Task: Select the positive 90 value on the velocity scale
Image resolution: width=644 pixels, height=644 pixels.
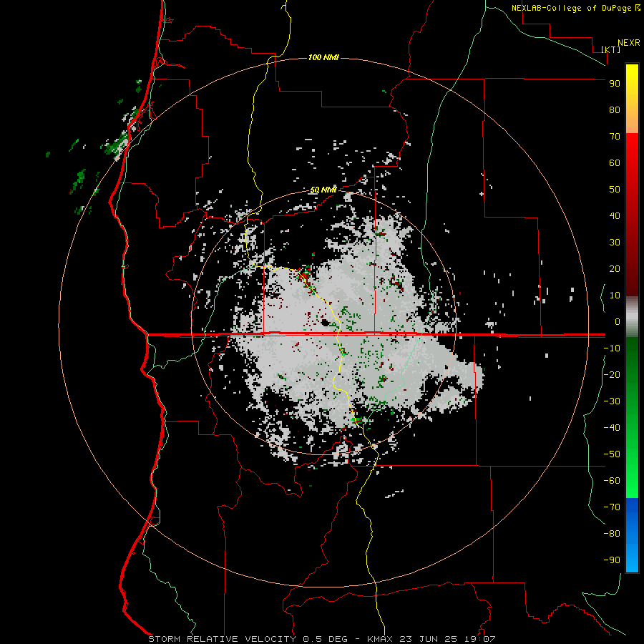Action: coord(615,84)
